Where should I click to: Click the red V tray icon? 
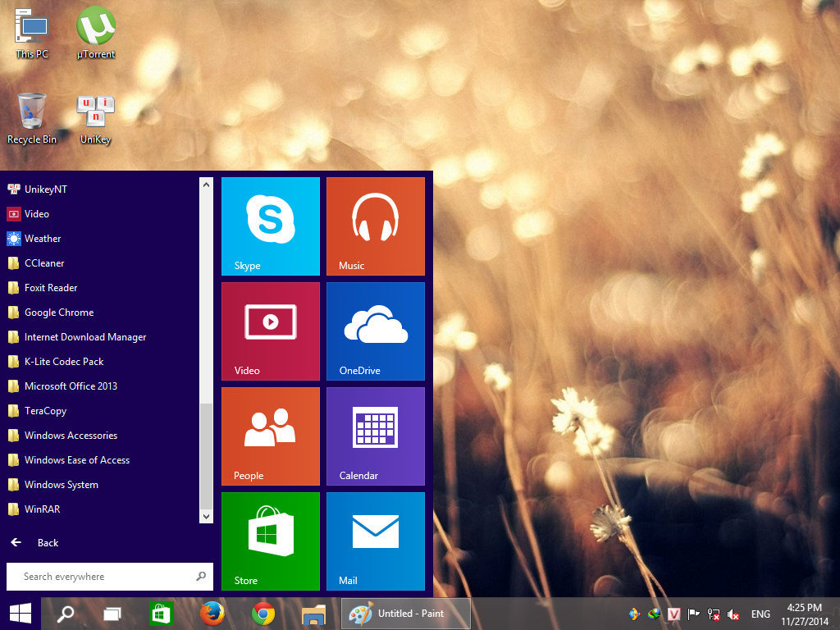(x=674, y=614)
